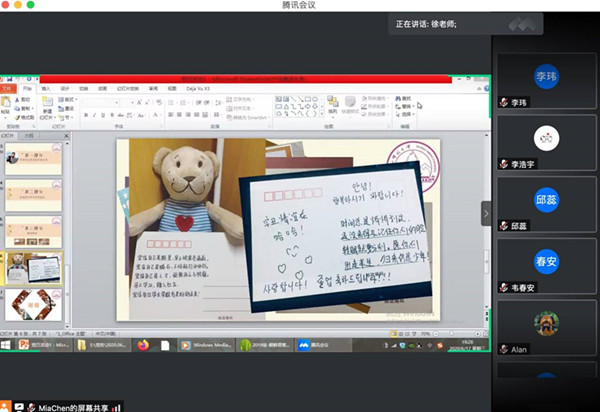The image size is (600, 412).
Task: Open the font name dropdown
Action: point(117,103)
